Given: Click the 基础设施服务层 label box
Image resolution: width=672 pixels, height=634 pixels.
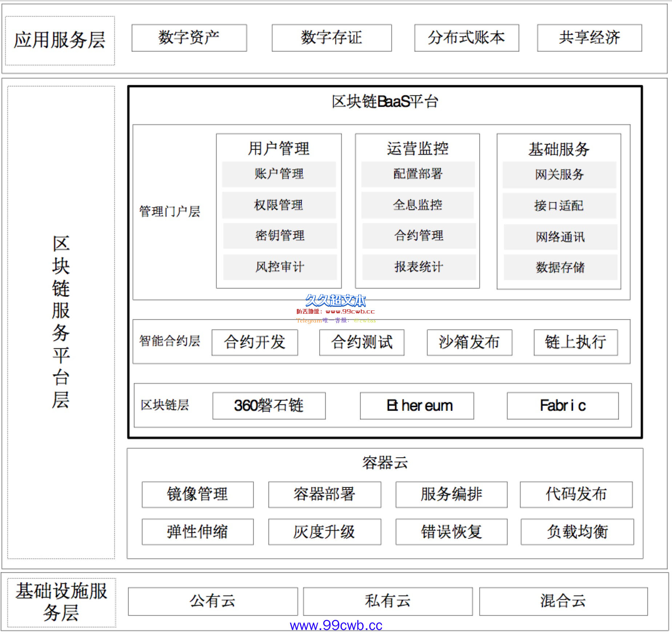Looking at the screenshot, I should coord(61,602).
